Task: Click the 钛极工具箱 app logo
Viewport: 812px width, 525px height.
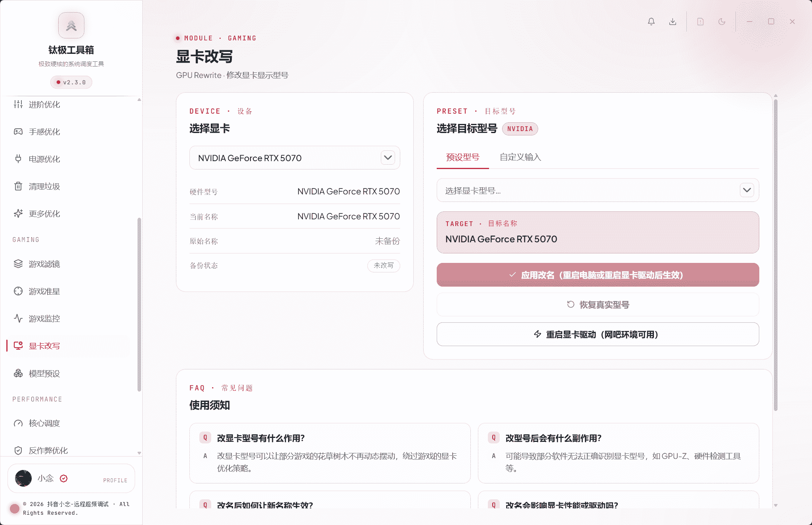Action: click(x=71, y=25)
